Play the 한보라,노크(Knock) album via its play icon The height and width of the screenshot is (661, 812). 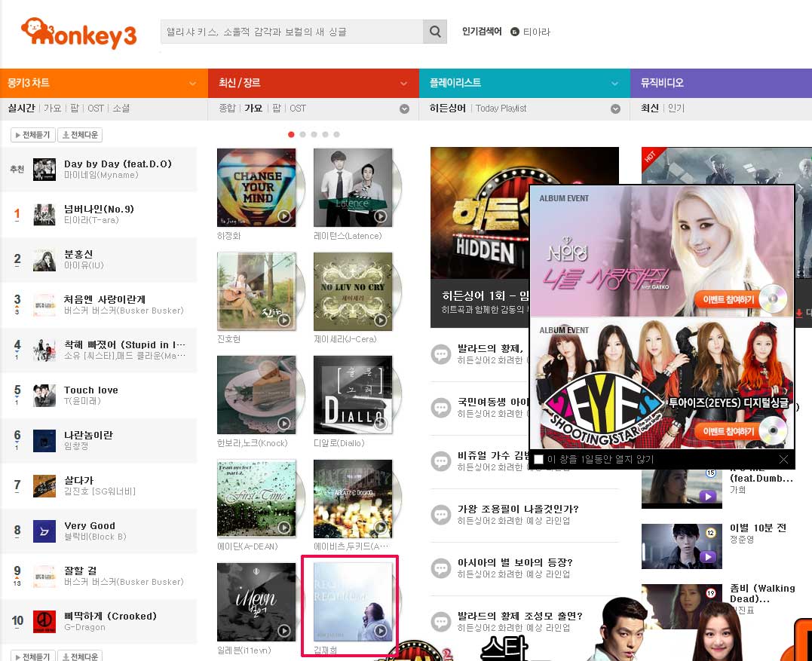click(x=283, y=424)
